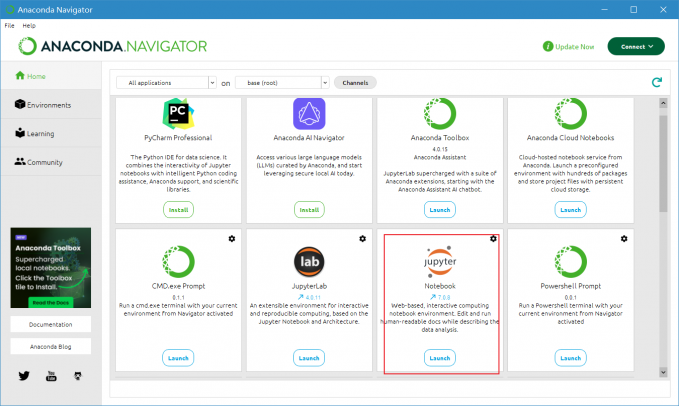Viewport: 679px width, 406px height.
Task: Click the CMD.exe Prompt version '0.1.1'
Action: tap(178, 297)
